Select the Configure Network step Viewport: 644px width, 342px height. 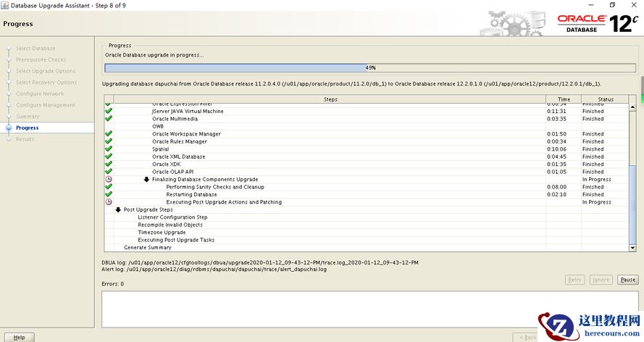(40, 93)
